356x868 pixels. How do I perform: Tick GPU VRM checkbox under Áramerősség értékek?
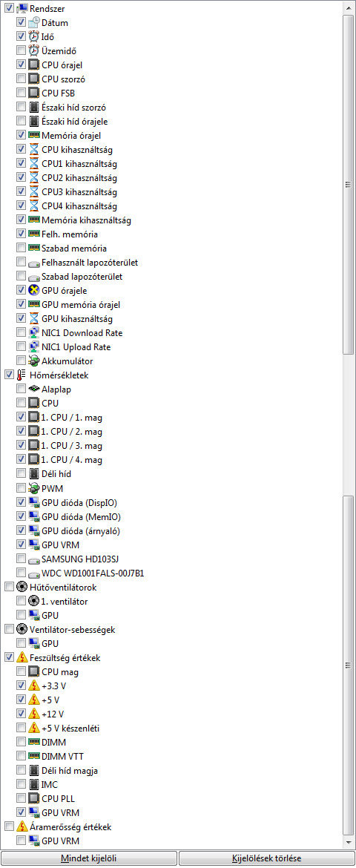(x=21, y=841)
